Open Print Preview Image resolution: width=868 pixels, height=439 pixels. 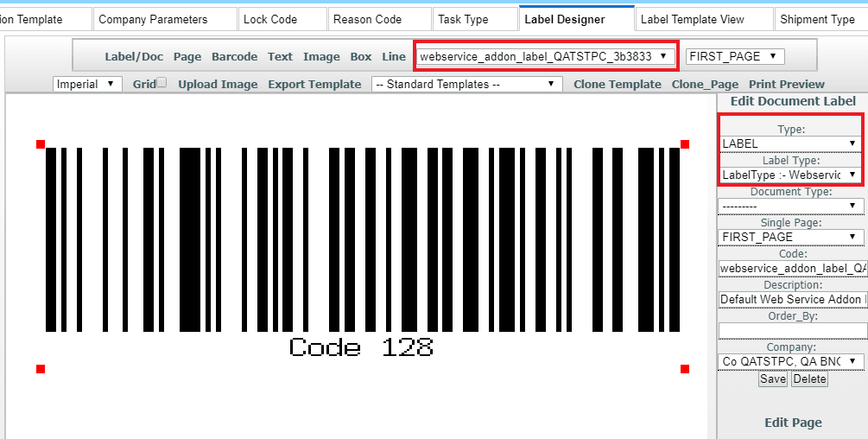[x=787, y=84]
